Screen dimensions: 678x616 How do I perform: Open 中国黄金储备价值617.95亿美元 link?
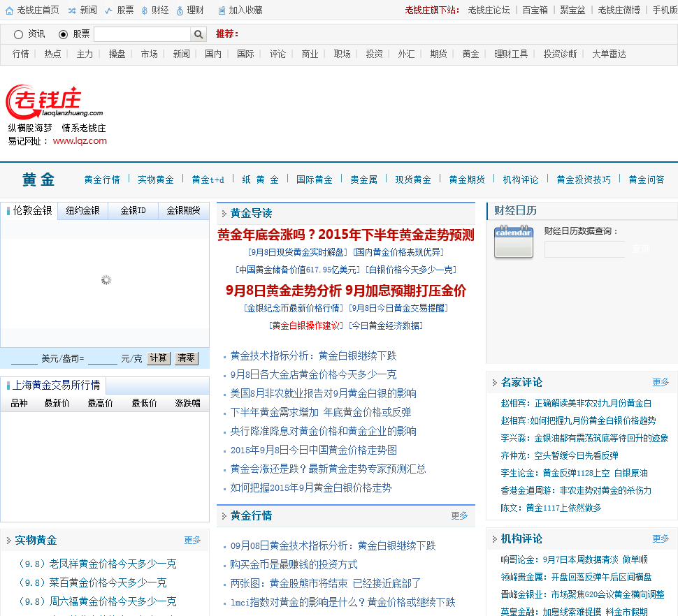click(298, 270)
